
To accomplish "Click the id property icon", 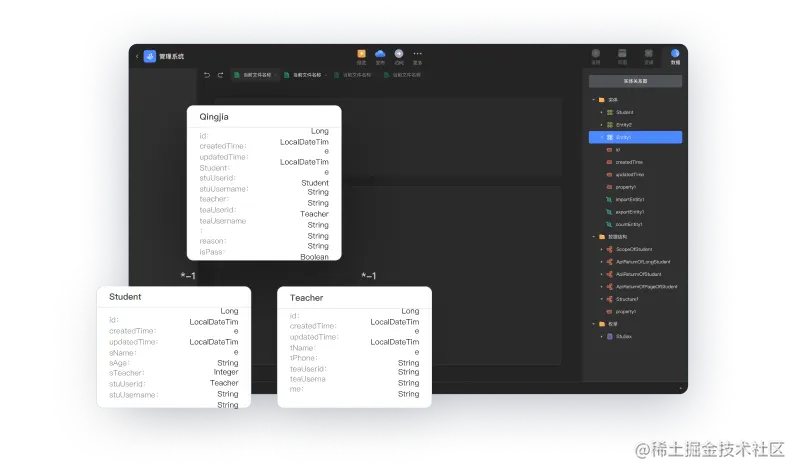I will [x=609, y=150].
